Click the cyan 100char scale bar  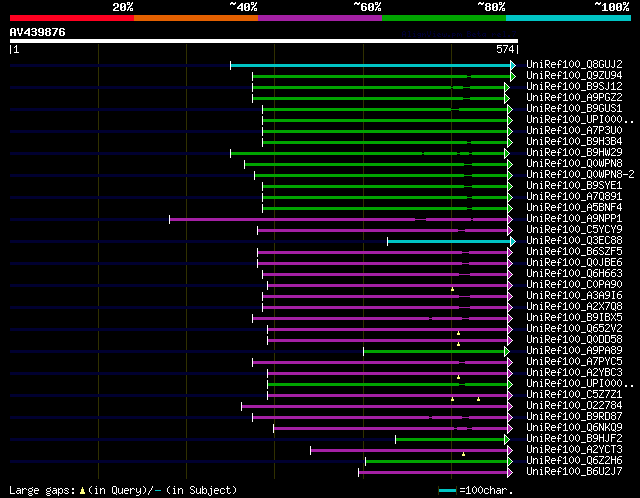(x=447, y=490)
